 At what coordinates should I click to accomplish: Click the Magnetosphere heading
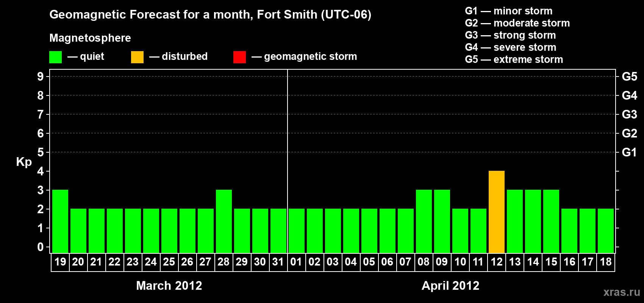tap(90, 38)
